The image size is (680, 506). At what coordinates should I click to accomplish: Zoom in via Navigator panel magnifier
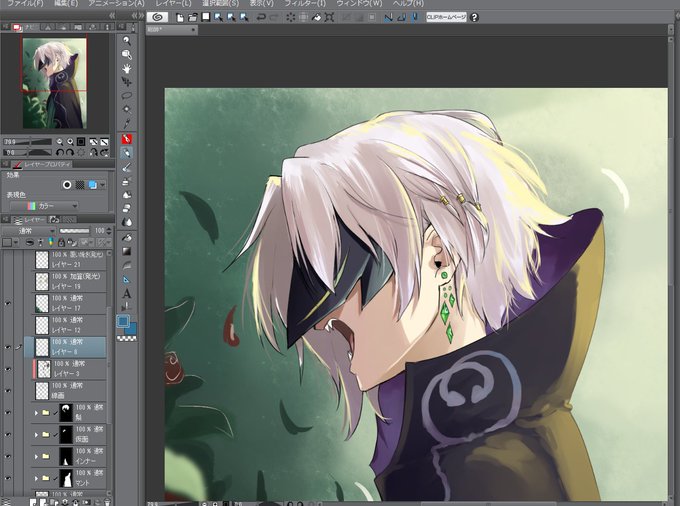[x=70, y=142]
